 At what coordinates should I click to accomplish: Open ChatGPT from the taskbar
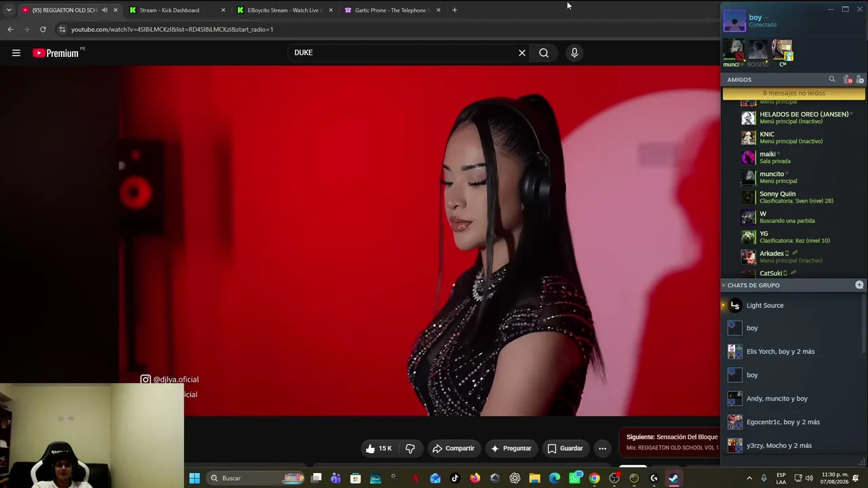[515, 478]
